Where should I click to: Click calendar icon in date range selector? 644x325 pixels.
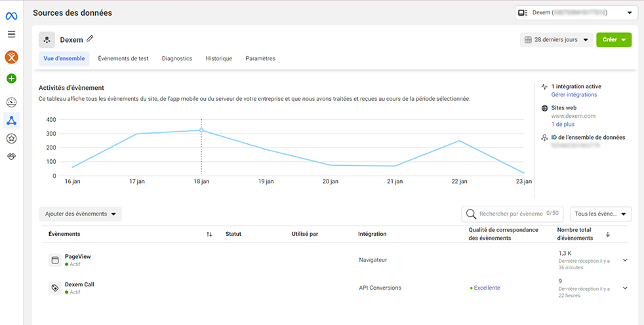click(528, 40)
